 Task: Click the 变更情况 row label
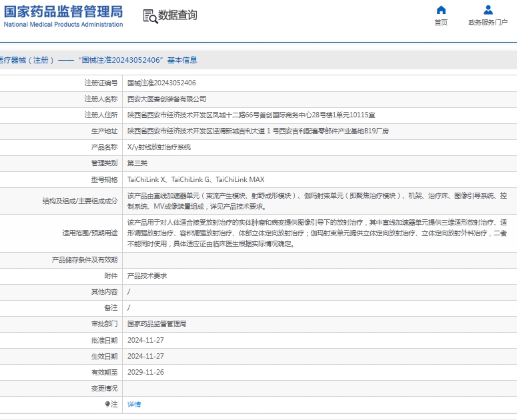point(104,389)
